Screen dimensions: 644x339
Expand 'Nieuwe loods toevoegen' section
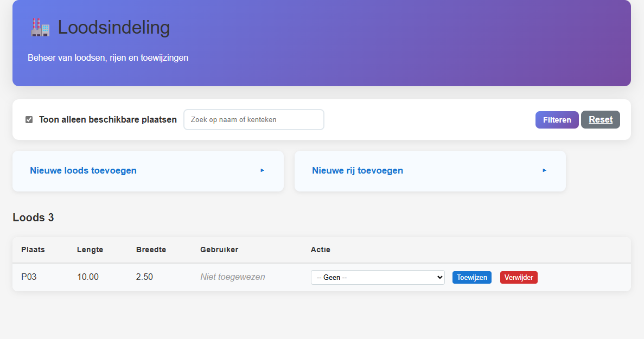148,171
